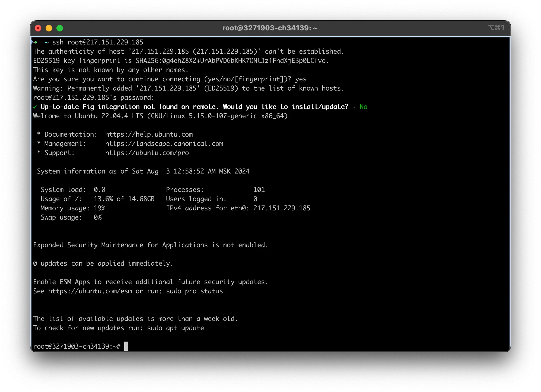The height and width of the screenshot is (392, 541).
Task: Click the System load value 0.0
Action: point(100,190)
